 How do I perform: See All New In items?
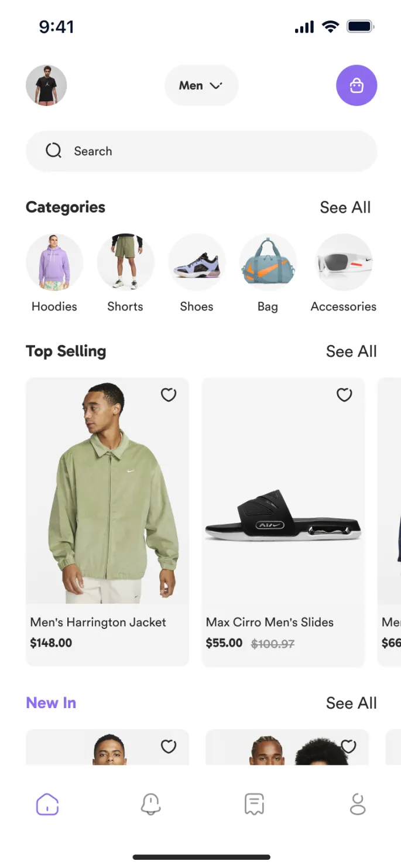point(351,703)
